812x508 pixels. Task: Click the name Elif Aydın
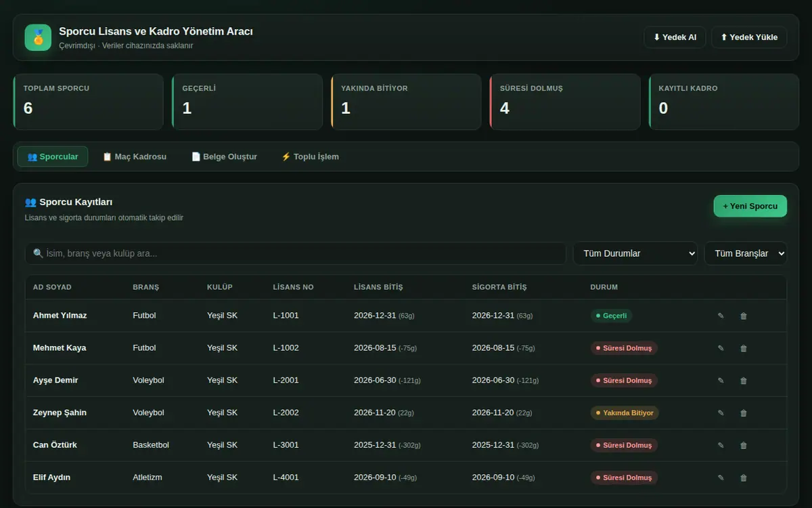51,478
